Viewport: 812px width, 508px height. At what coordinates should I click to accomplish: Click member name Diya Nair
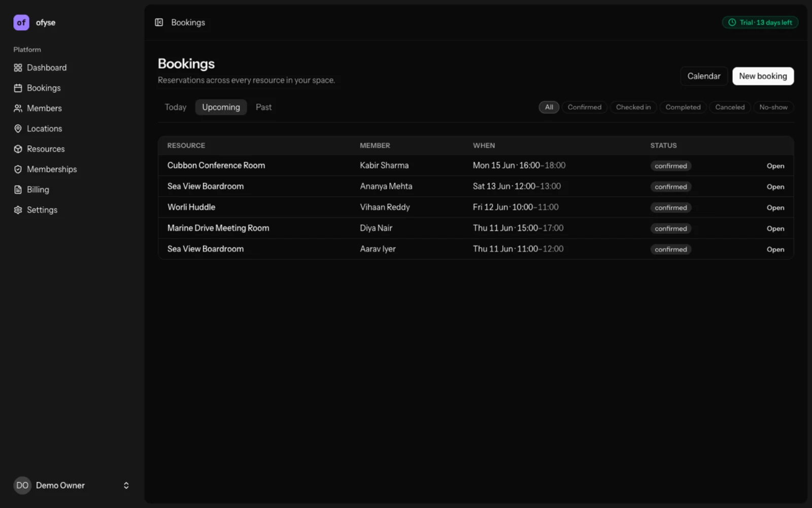376,228
